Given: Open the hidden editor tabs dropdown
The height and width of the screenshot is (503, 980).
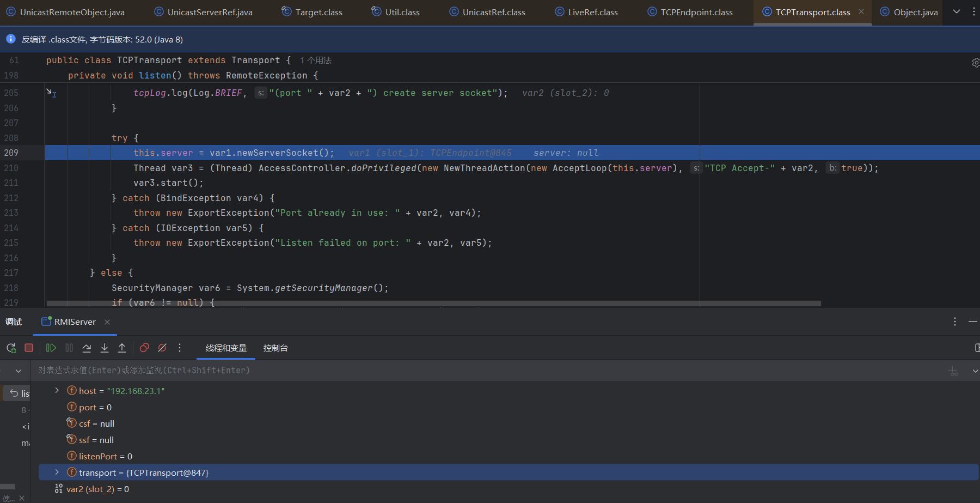Looking at the screenshot, I should [957, 11].
